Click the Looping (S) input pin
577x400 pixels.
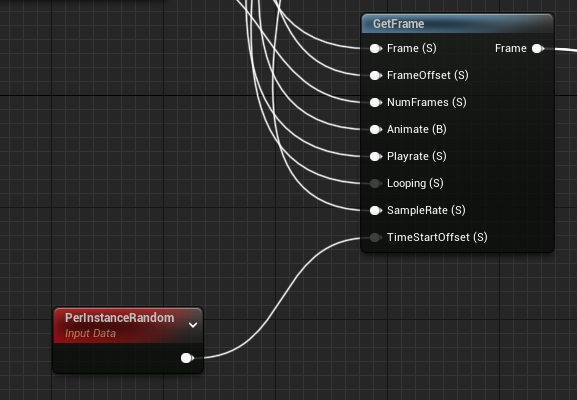375,183
